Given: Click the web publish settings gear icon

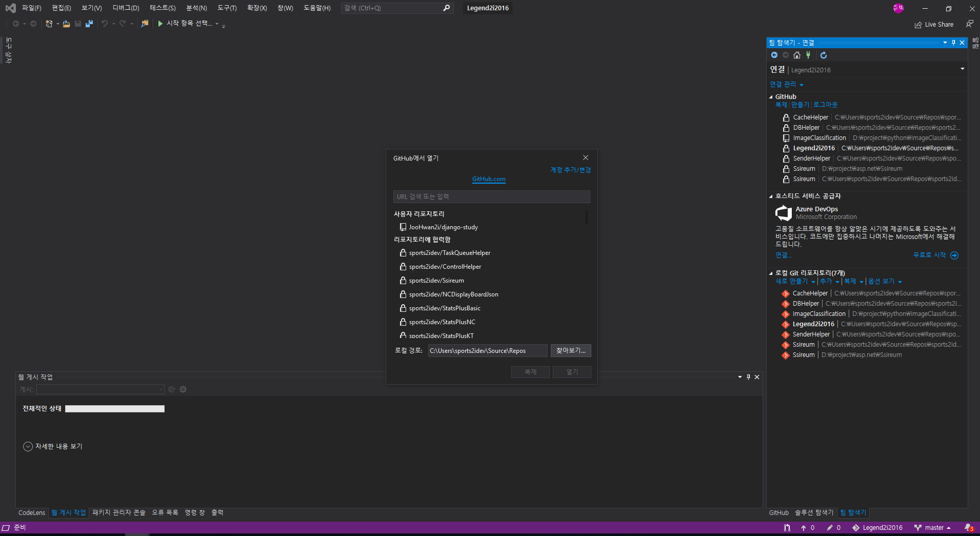Looking at the screenshot, I should 183,389.
